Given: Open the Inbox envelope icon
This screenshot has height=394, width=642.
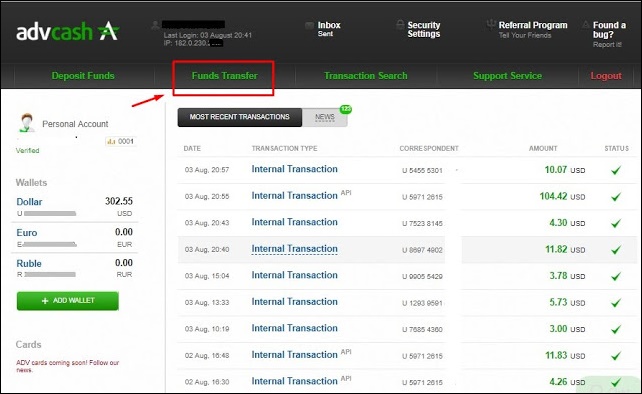Looking at the screenshot, I should pos(310,25).
